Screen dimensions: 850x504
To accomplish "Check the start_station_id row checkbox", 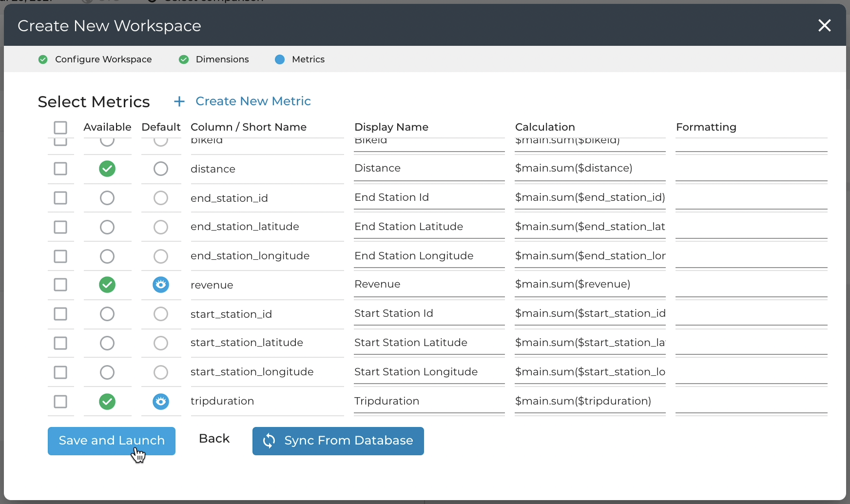I will [60, 314].
